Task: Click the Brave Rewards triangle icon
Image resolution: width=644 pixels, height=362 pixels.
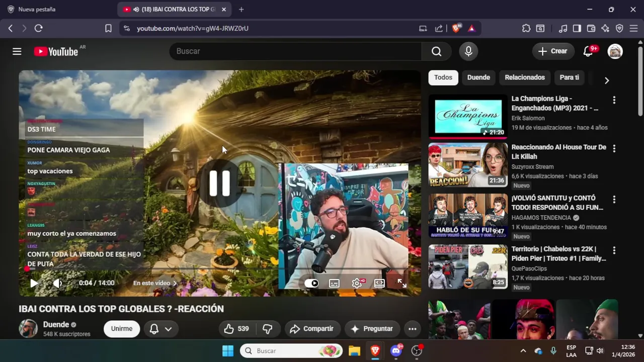Action: 471,29
